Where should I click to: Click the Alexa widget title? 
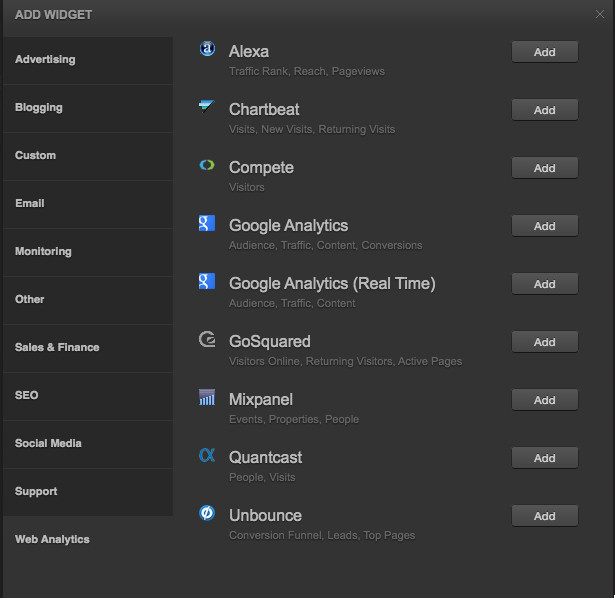click(x=249, y=51)
